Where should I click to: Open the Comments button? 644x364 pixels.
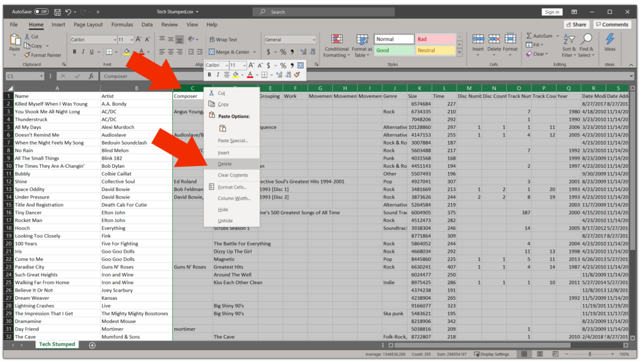pos(612,25)
